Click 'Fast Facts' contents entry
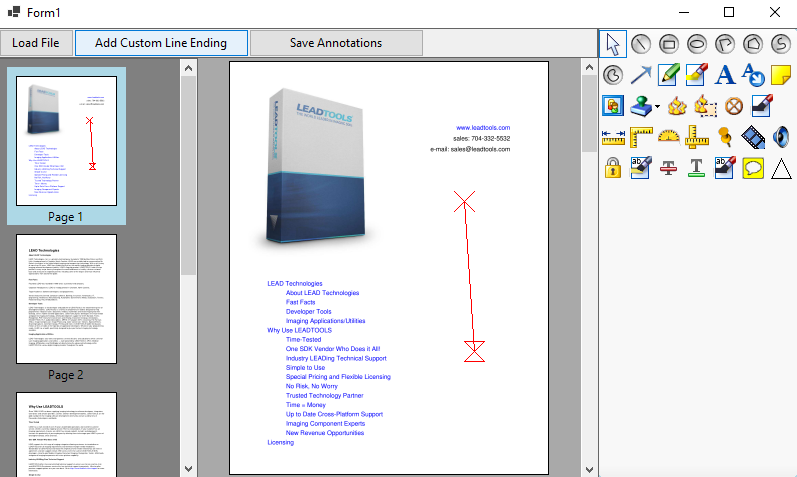797x477 pixels. point(300,302)
